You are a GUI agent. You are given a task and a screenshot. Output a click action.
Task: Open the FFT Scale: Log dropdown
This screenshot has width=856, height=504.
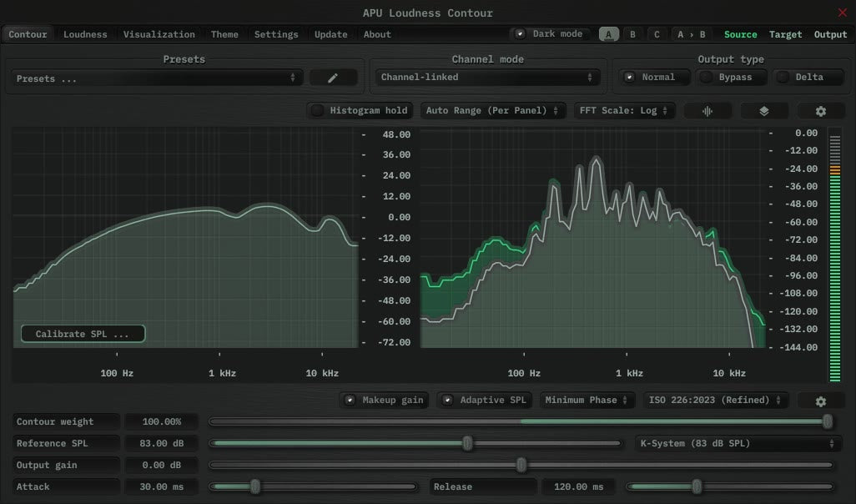(x=624, y=110)
